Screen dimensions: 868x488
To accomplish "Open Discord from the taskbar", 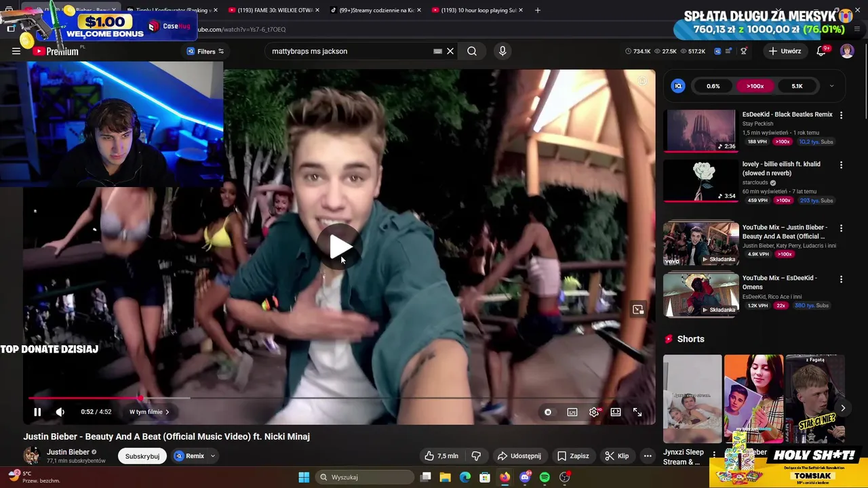I will tap(525, 477).
